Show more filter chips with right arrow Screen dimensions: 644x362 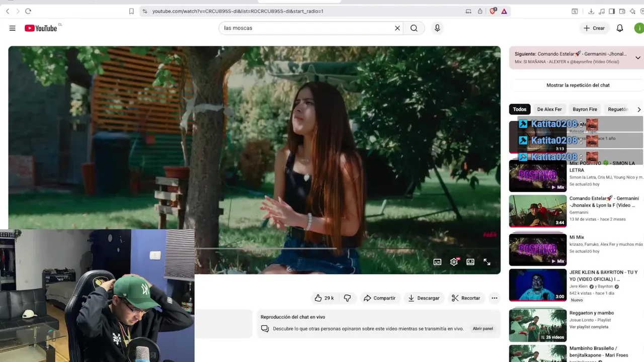[639, 109]
